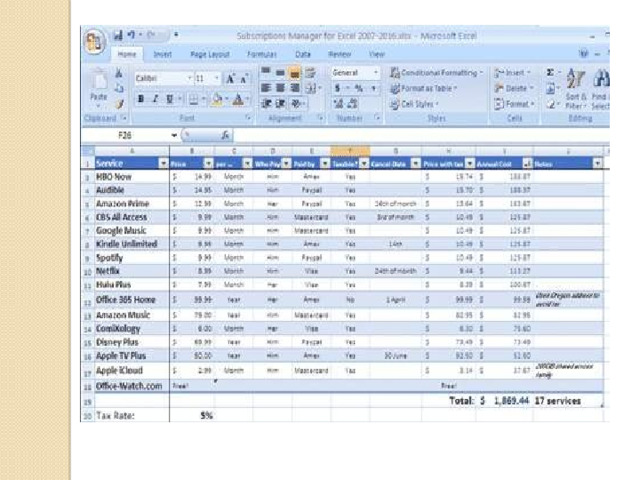The height and width of the screenshot is (480, 640).
Task: Open Conditional Formatting menu
Action: (x=437, y=73)
